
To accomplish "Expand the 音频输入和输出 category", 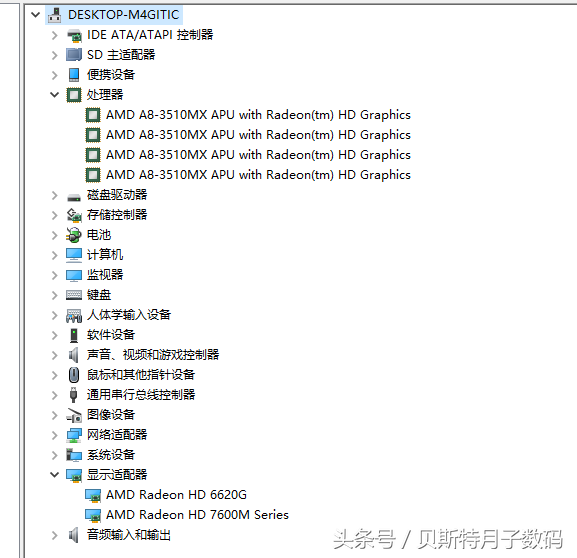I will [x=55, y=535].
